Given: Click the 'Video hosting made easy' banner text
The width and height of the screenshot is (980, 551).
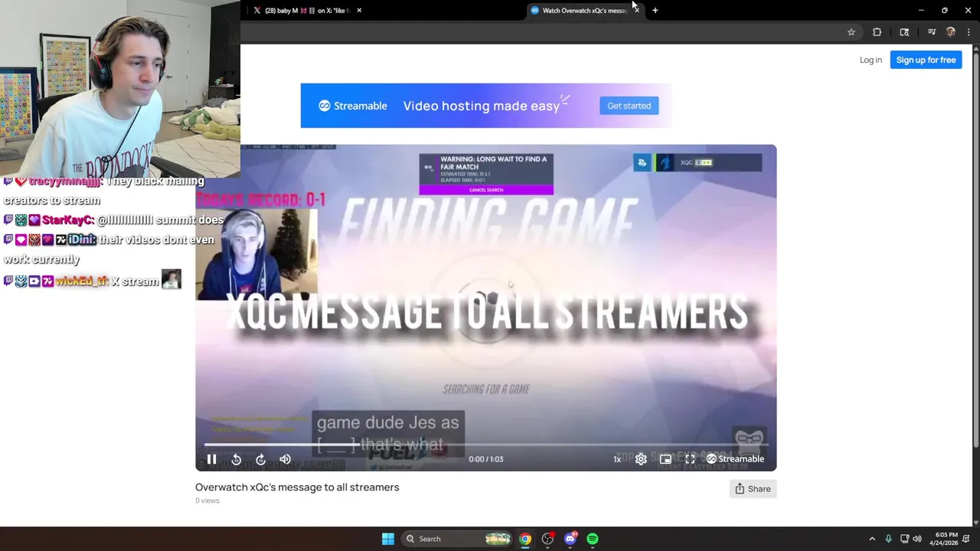Looking at the screenshot, I should 481,106.
